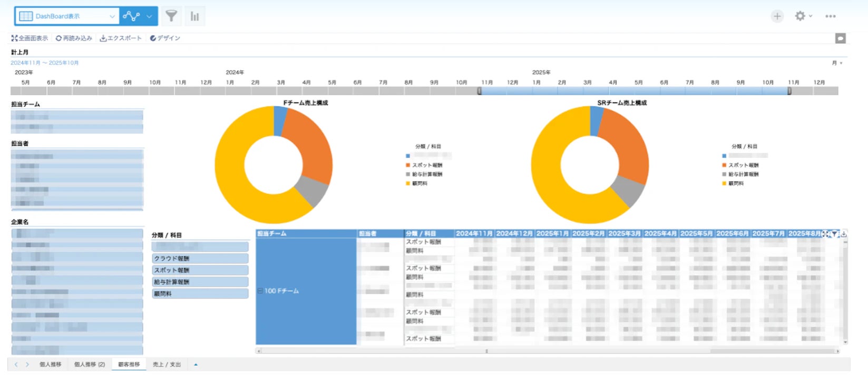Toggle the スポット報酬 filter item

coord(200,270)
